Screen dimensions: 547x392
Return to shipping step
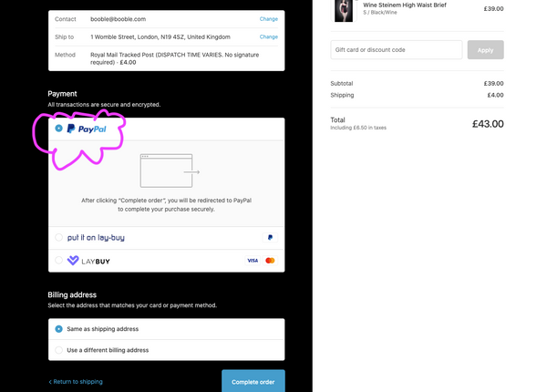(76, 382)
